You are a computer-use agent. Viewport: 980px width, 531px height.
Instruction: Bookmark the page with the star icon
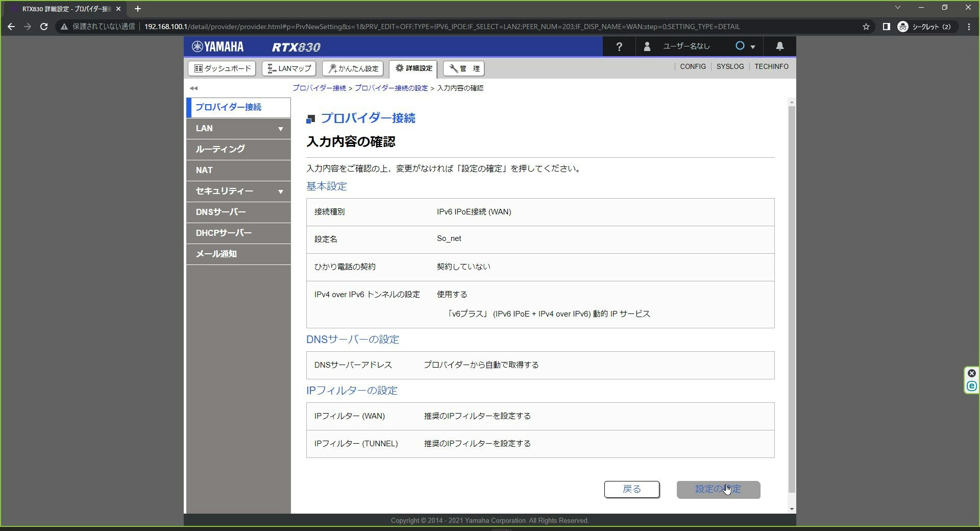coord(866,27)
